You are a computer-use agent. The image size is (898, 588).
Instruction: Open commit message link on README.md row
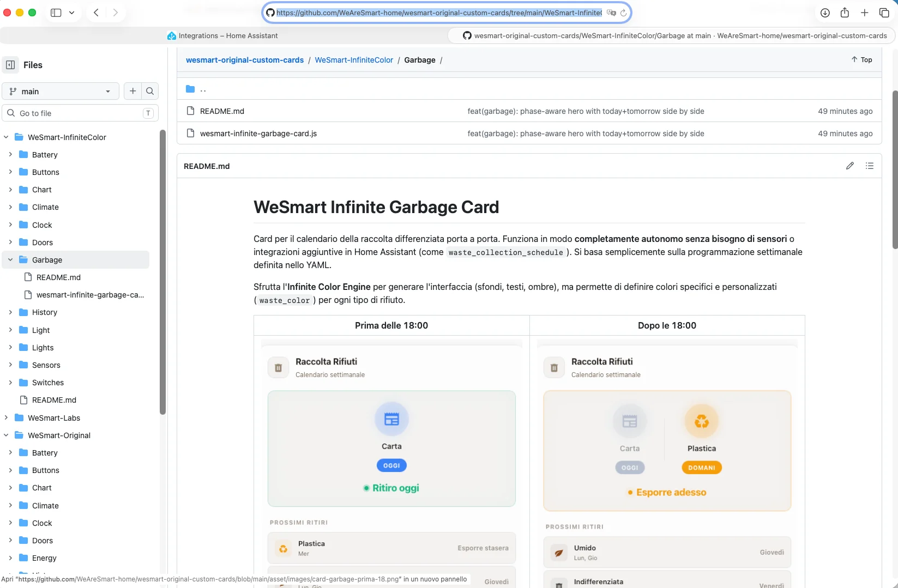pyautogui.click(x=586, y=111)
